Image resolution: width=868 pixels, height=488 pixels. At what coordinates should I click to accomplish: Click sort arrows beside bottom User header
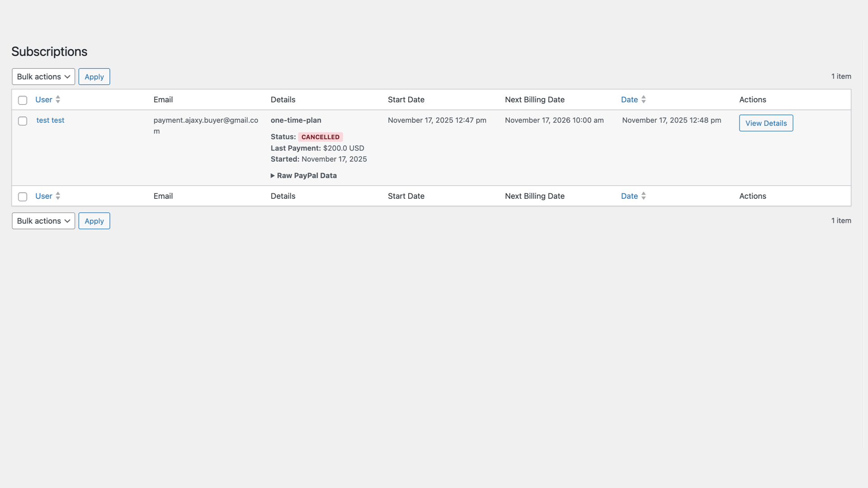(x=58, y=196)
